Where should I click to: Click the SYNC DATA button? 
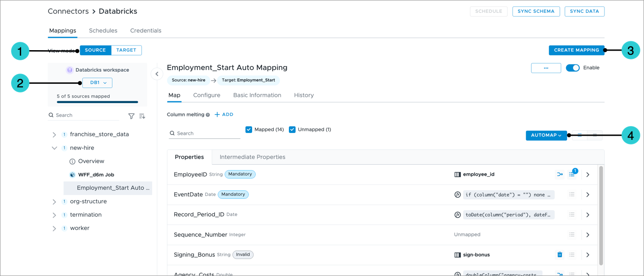tap(585, 11)
